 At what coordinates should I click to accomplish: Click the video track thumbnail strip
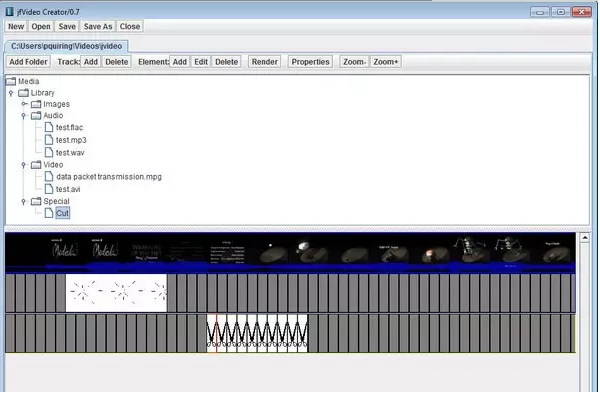290,253
